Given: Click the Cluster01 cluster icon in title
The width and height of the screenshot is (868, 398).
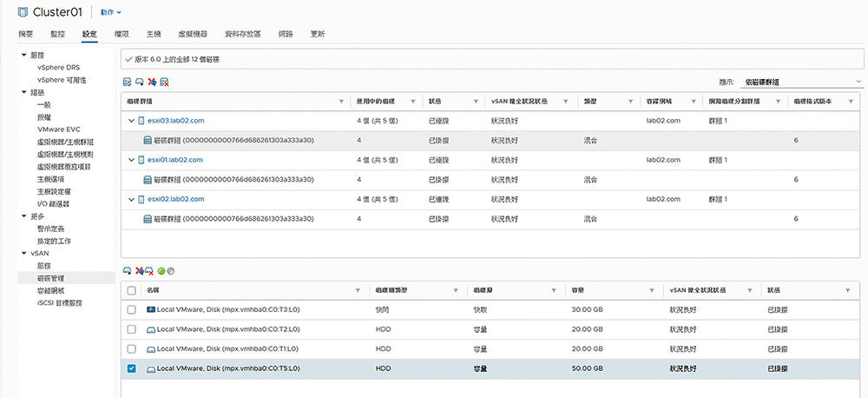Looking at the screenshot, I should pos(23,11).
